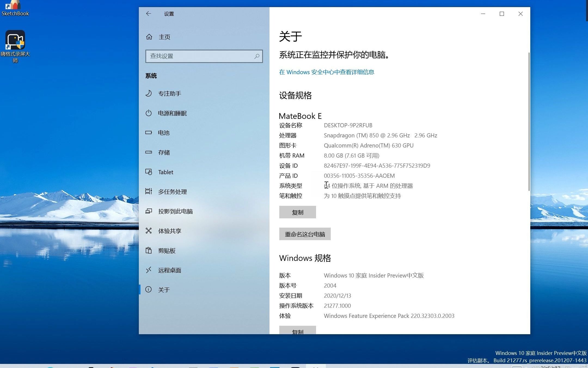Select the 专注助手 moon icon
This screenshot has height=368, width=588.
pyautogui.click(x=148, y=93)
